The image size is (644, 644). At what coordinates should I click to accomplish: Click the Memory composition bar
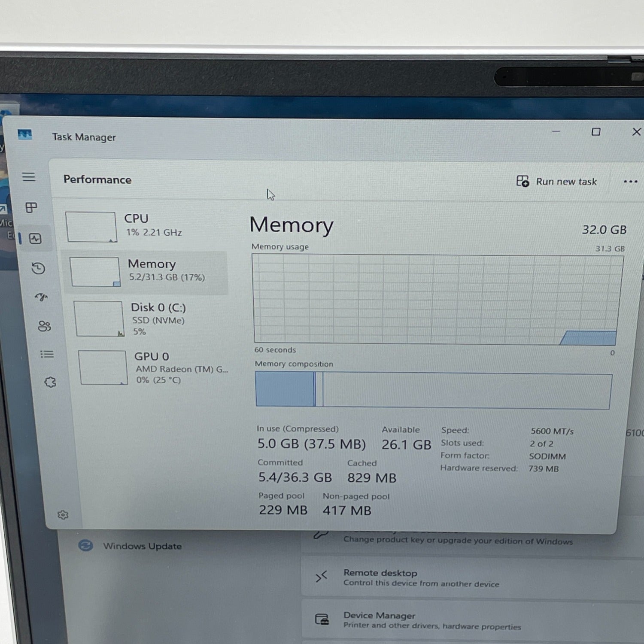click(x=433, y=390)
